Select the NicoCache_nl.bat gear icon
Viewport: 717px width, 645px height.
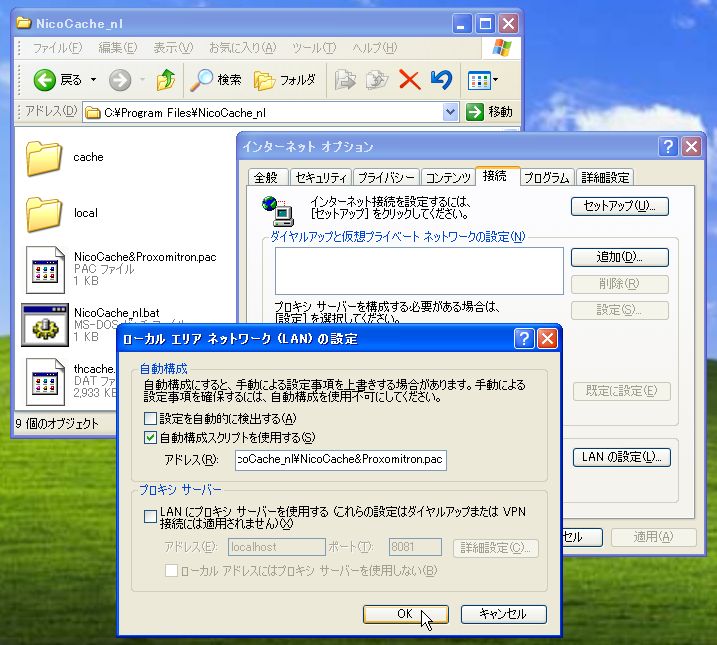click(45, 325)
